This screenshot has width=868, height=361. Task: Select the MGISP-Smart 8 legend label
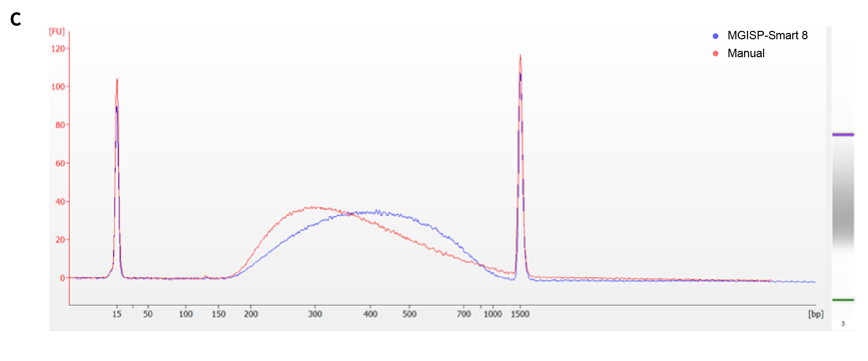pos(767,35)
